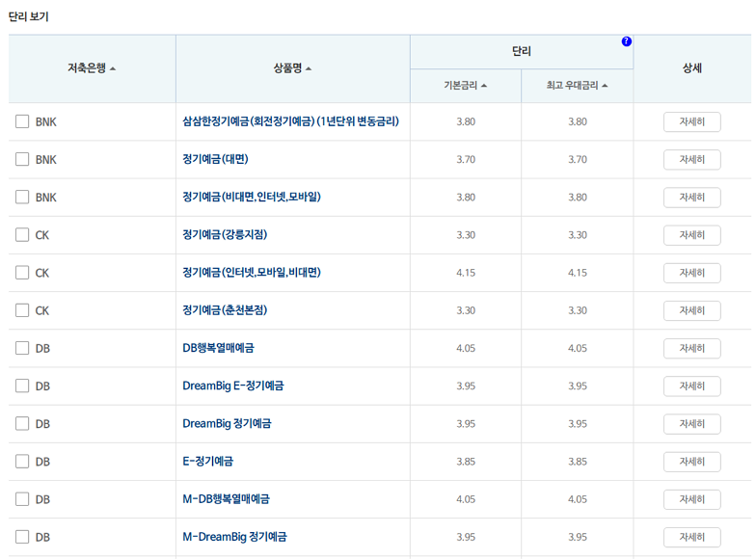The width and height of the screenshot is (756, 559).
Task: Sort by 최고 우대금리 column arrow
Action: click(605, 86)
